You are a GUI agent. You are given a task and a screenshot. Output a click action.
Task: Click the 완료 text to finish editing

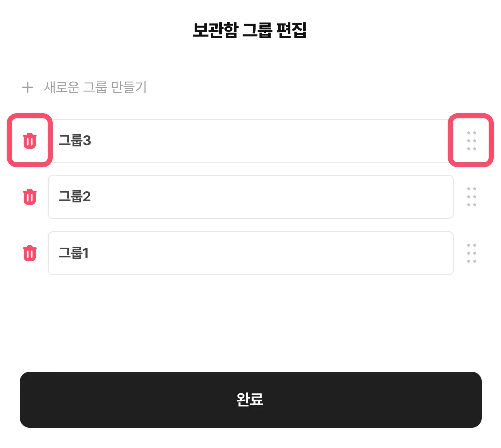pos(250,400)
